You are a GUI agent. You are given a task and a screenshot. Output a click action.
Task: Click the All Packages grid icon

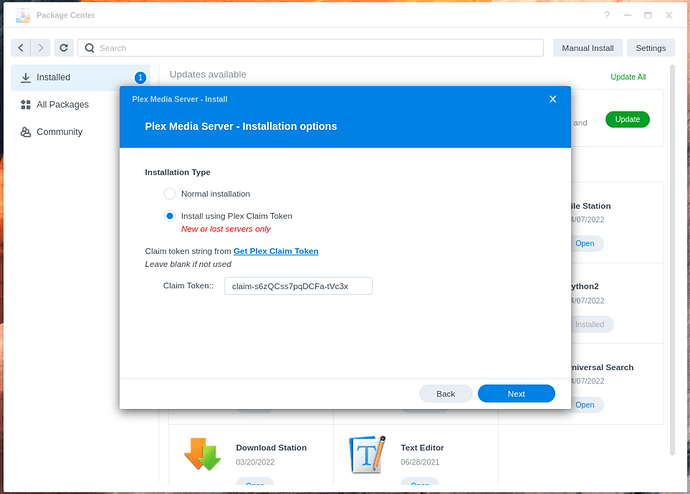click(x=26, y=105)
